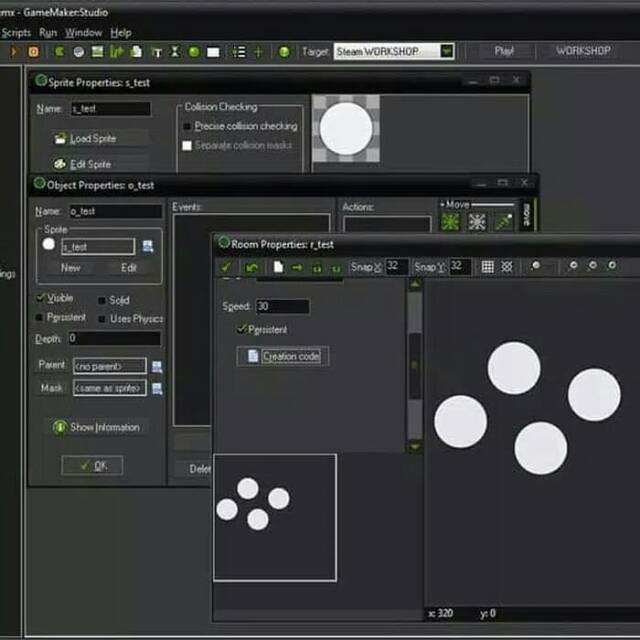Click the undo arrow in Room Properties toolbar

252,267
